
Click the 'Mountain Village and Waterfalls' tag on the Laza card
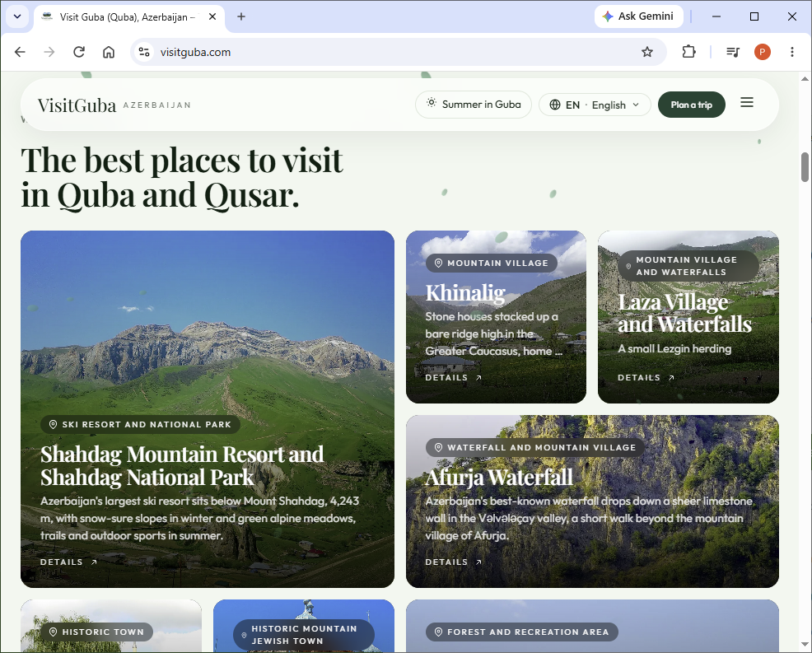[x=688, y=266]
